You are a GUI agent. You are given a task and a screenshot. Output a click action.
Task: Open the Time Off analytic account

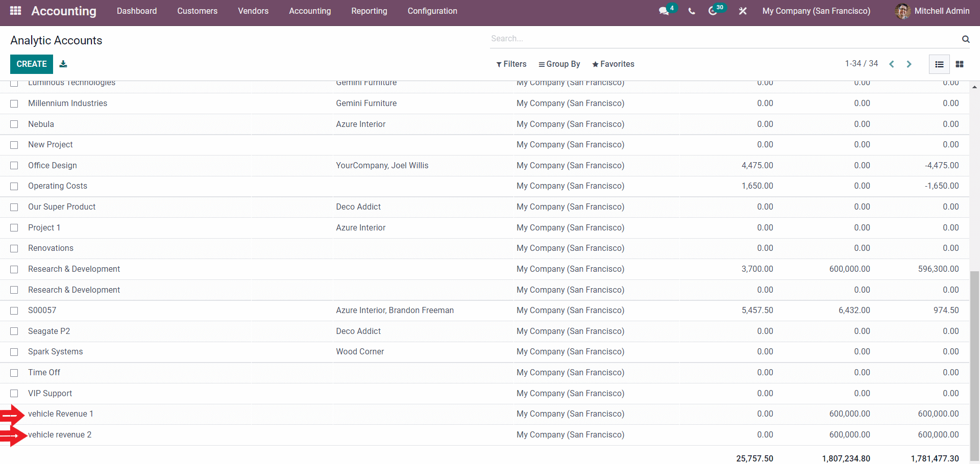pos(44,373)
